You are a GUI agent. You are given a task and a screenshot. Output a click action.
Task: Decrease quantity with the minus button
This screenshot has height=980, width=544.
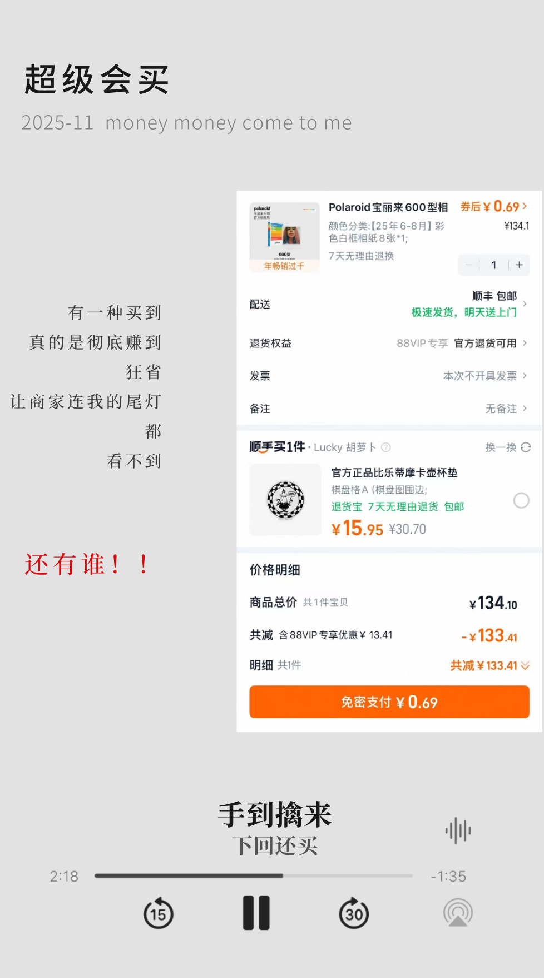click(469, 265)
